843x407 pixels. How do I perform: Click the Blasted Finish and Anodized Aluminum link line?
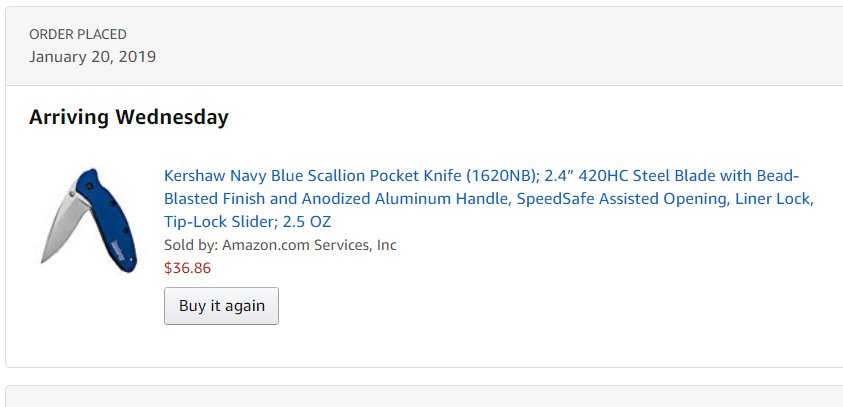coord(338,198)
